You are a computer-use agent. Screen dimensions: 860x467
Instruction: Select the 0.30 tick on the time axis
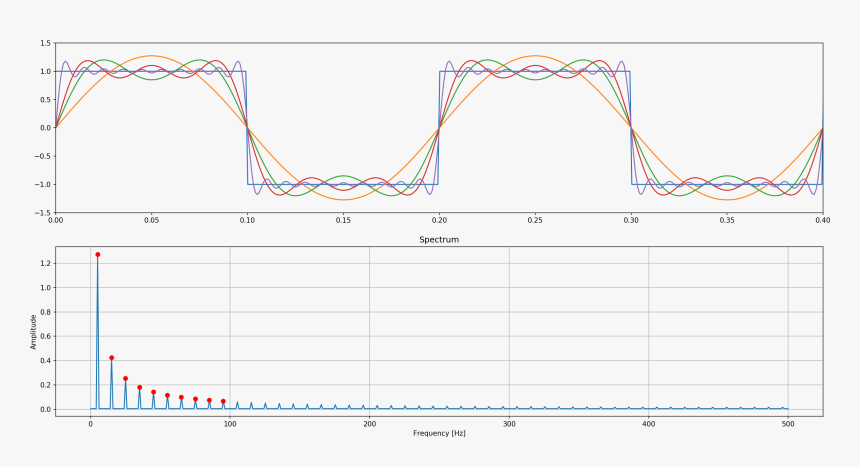point(631,220)
